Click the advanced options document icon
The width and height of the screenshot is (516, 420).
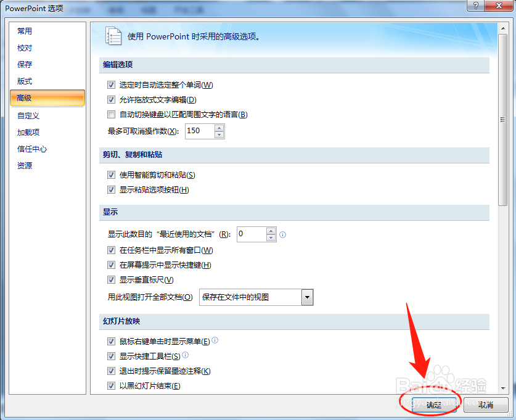coord(113,36)
